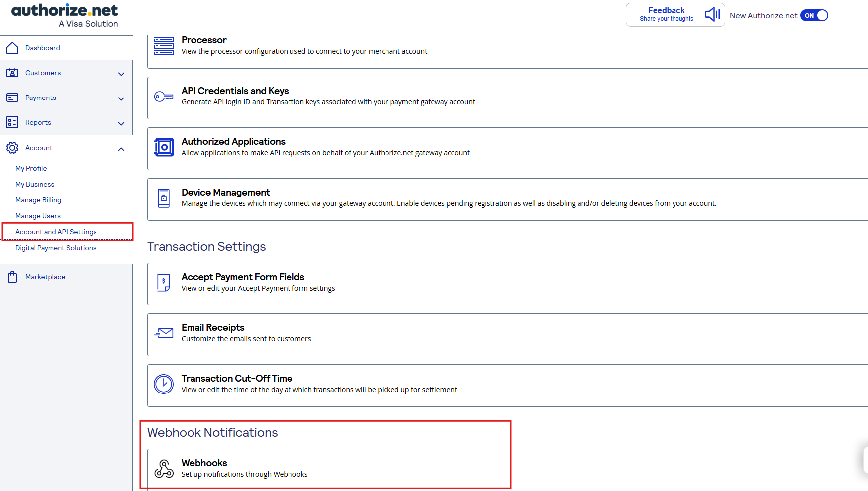
Task: Select Manage Users under Account
Action: (x=38, y=216)
